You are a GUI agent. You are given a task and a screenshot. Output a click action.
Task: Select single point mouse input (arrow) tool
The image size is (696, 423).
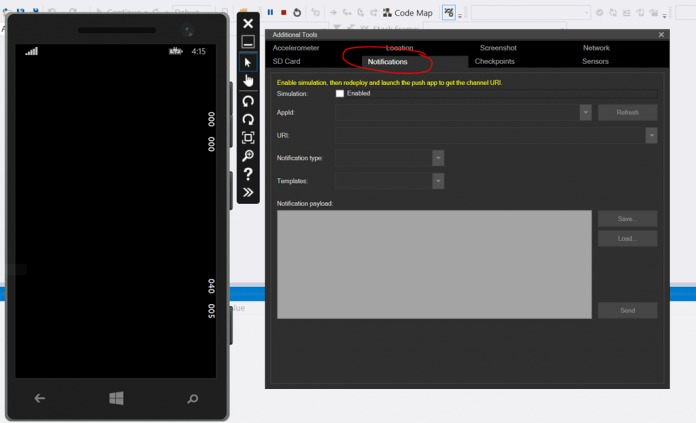(x=248, y=63)
